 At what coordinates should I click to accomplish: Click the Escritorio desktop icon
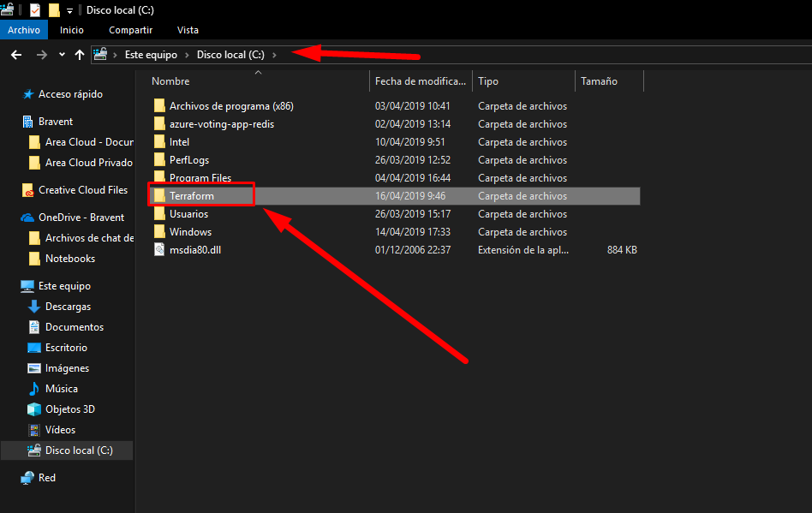click(34, 348)
